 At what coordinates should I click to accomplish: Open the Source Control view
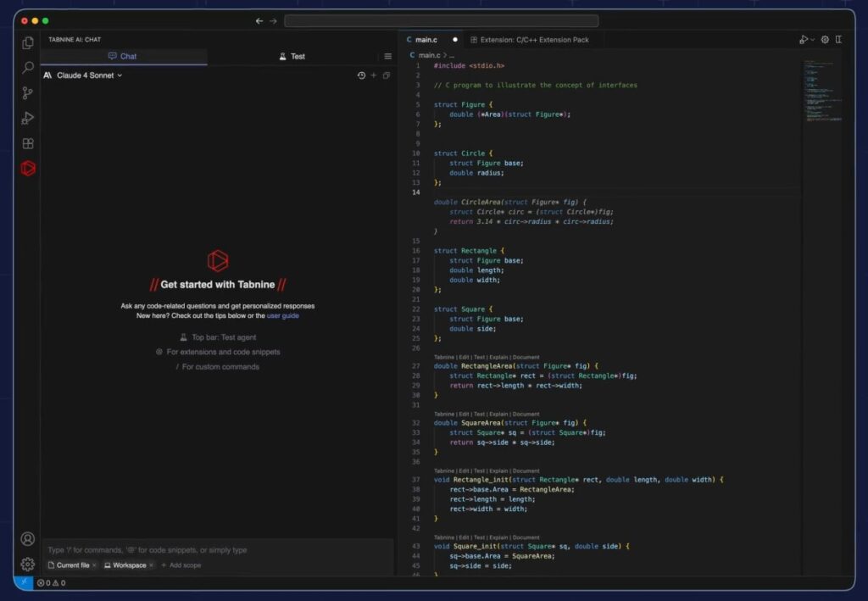coord(28,93)
